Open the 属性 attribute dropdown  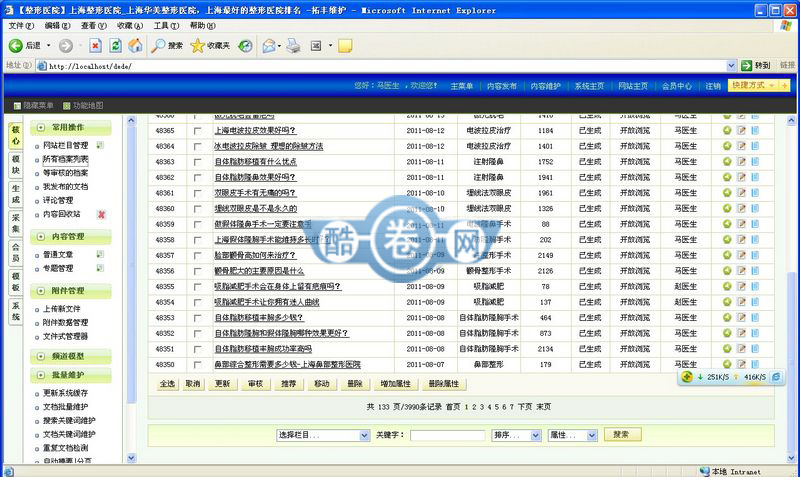(572, 435)
